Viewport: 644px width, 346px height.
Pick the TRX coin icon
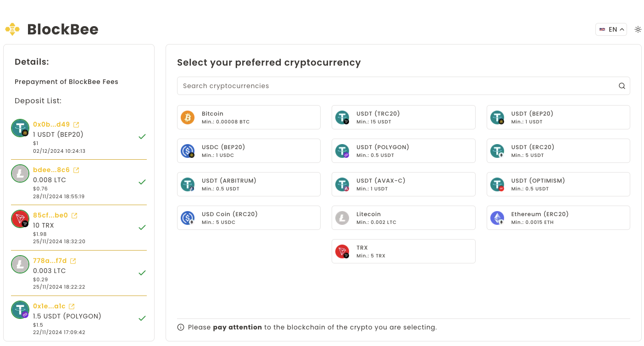(x=342, y=251)
